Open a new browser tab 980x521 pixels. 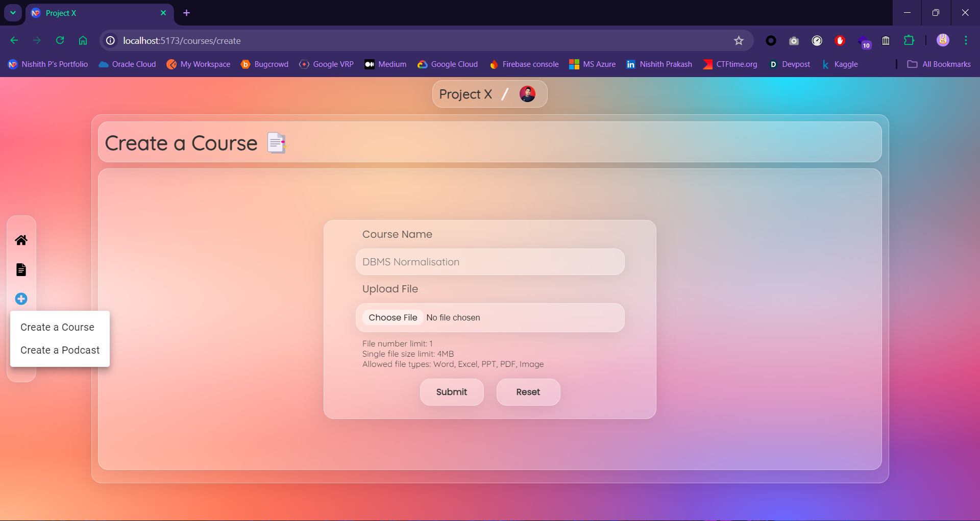tap(186, 13)
